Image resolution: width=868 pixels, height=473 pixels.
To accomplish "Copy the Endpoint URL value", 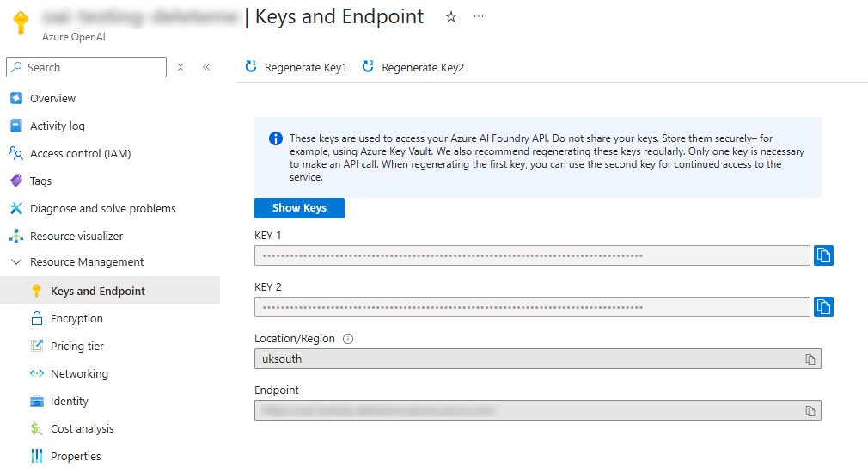I will pyautogui.click(x=810, y=411).
